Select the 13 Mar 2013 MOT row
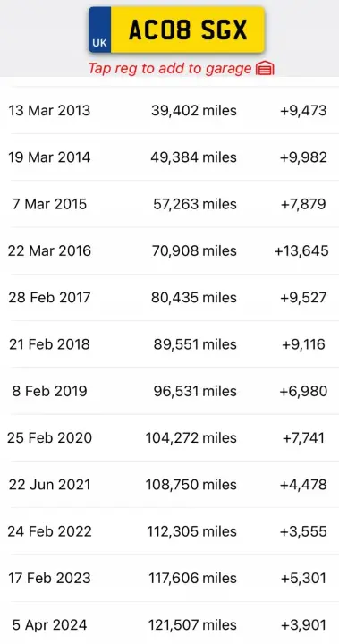Image resolution: width=339 pixels, height=644 pixels. coord(169,111)
